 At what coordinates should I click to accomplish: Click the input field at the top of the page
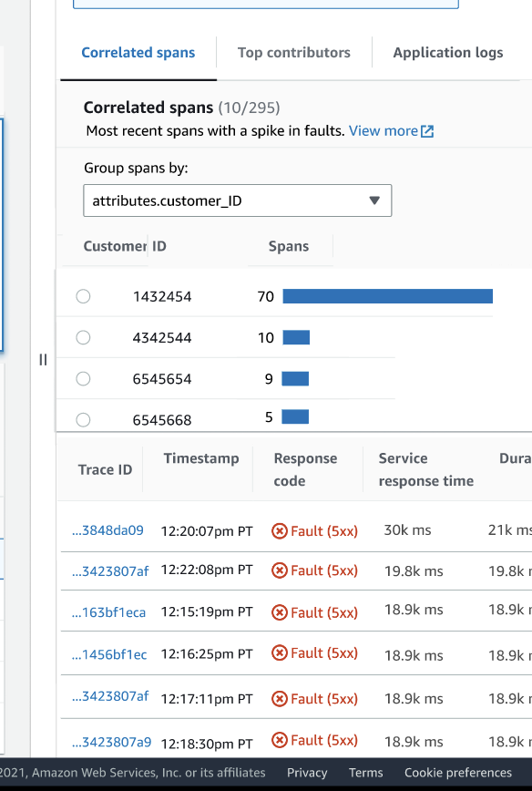pos(264,4)
